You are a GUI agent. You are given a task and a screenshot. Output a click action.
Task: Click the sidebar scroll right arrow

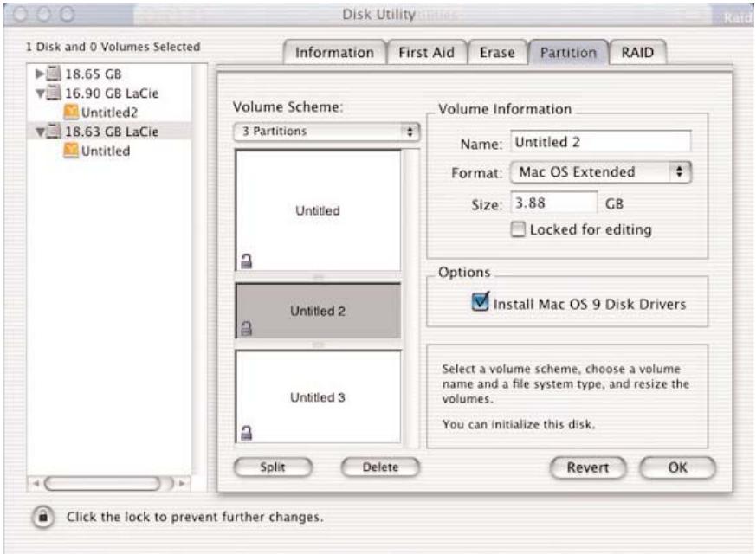click(x=182, y=483)
